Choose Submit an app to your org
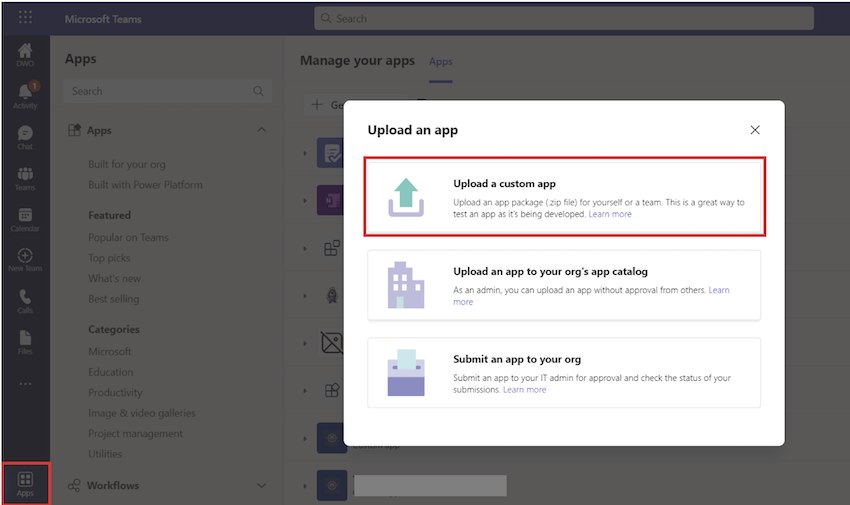850x505 pixels. click(x=564, y=373)
